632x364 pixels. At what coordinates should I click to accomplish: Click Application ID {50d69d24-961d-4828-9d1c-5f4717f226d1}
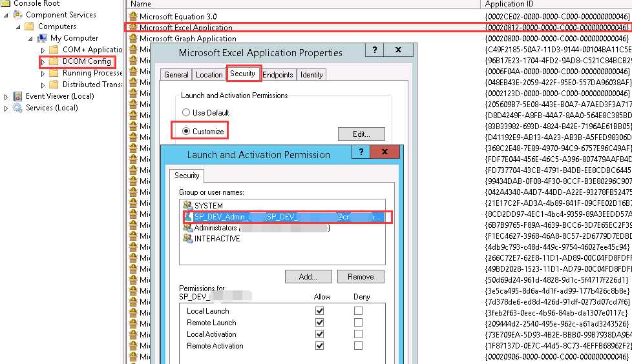pos(556,279)
